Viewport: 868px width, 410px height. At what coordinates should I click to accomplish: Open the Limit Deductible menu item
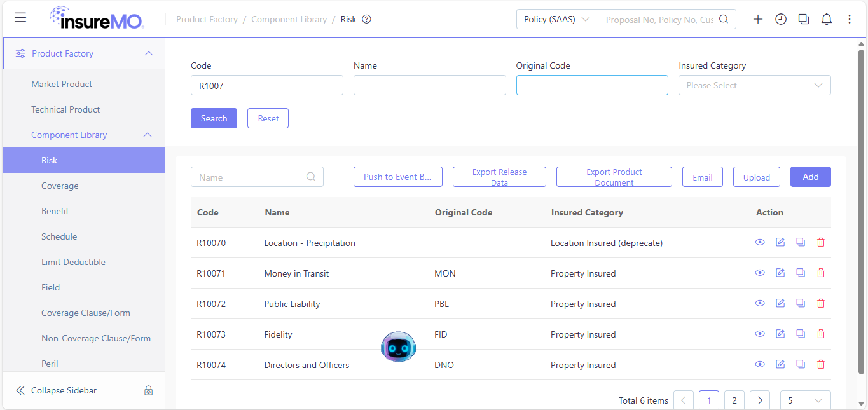(73, 262)
